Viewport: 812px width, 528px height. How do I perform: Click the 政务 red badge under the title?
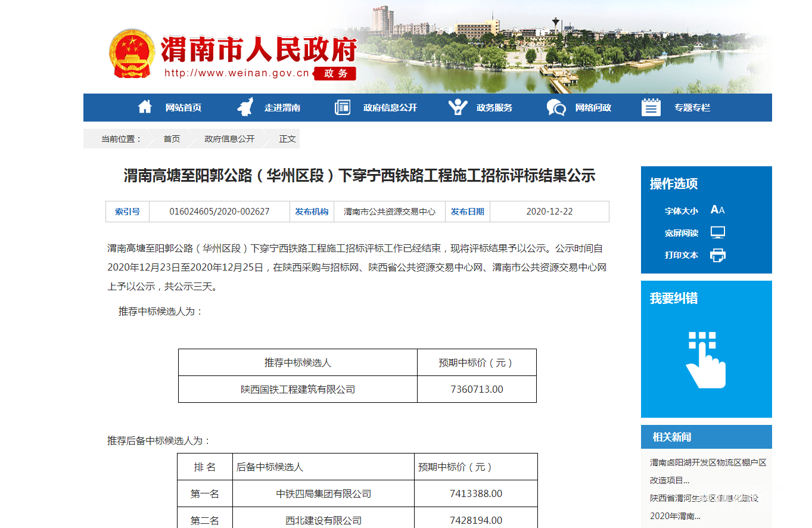pyautogui.click(x=335, y=73)
